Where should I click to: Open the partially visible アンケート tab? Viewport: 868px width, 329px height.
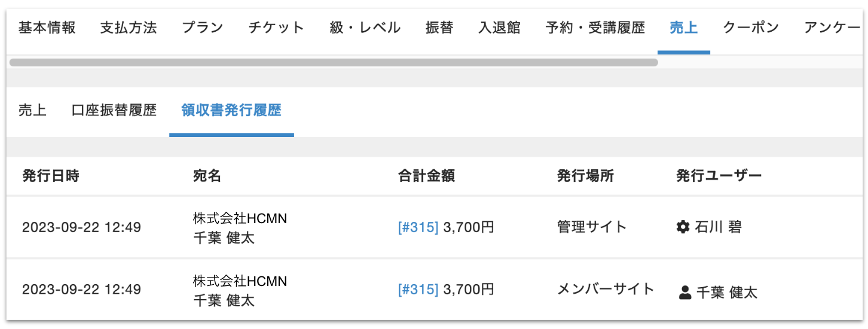pos(832,28)
